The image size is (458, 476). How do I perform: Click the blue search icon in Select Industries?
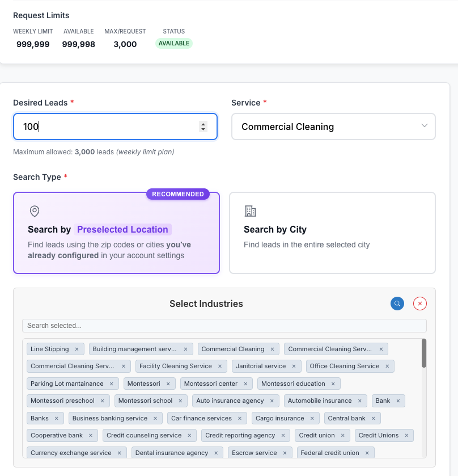[x=397, y=304]
